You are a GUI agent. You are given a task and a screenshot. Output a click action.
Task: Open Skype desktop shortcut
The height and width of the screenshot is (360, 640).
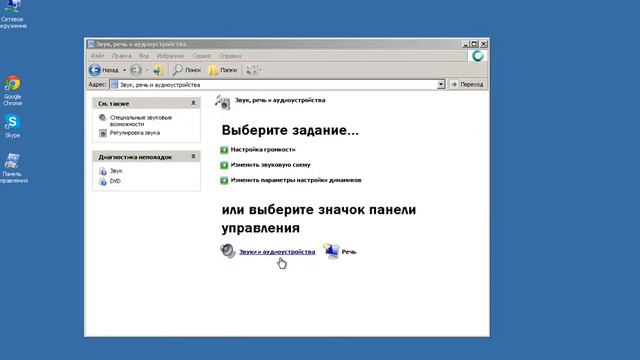point(12,126)
